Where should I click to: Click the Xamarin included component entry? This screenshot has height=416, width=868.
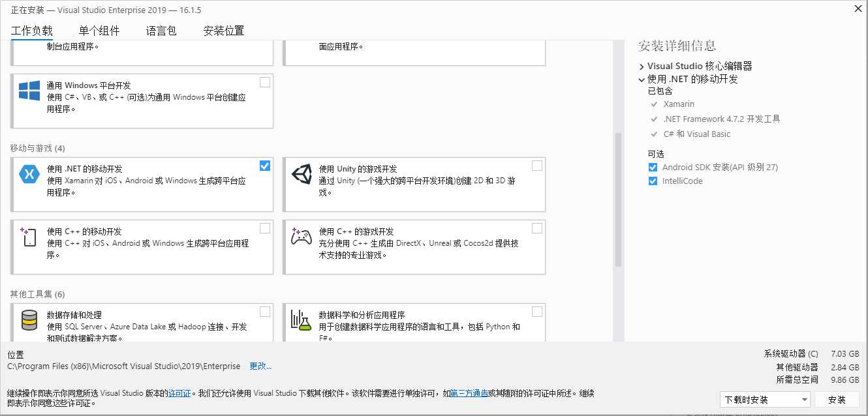(679, 104)
